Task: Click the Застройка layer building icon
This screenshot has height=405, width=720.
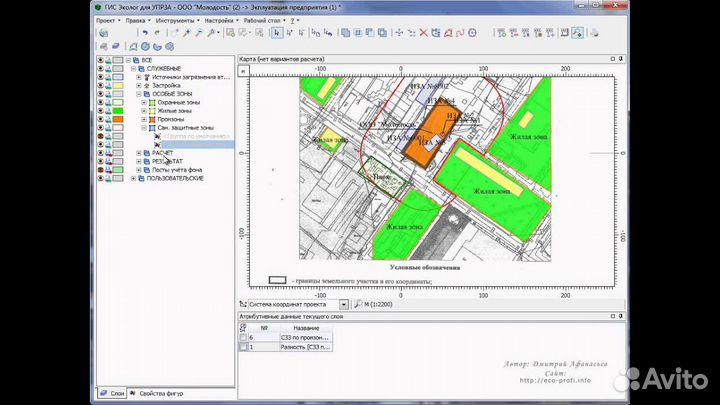Action: [x=147, y=86]
